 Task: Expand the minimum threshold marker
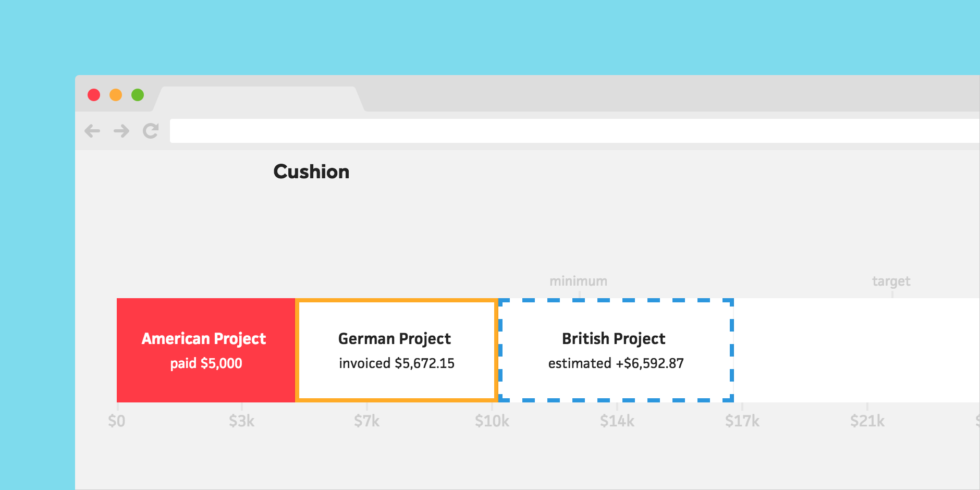(x=578, y=281)
